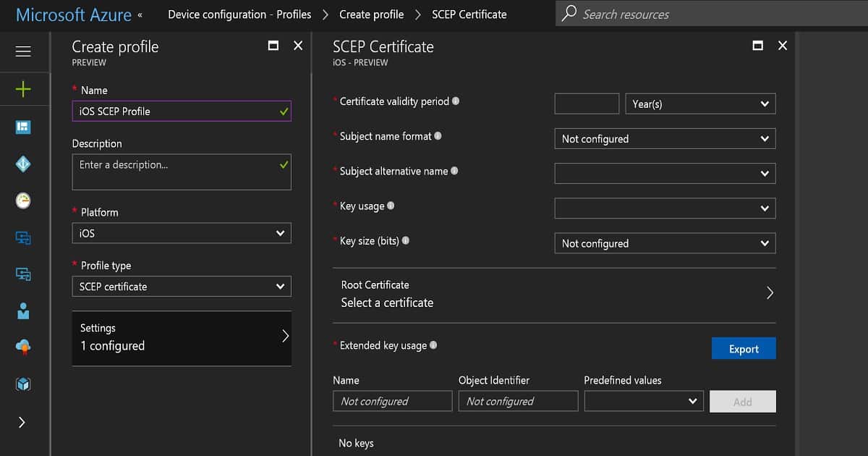Close the SCEP Certificate blade
868x456 pixels.
[x=783, y=46]
